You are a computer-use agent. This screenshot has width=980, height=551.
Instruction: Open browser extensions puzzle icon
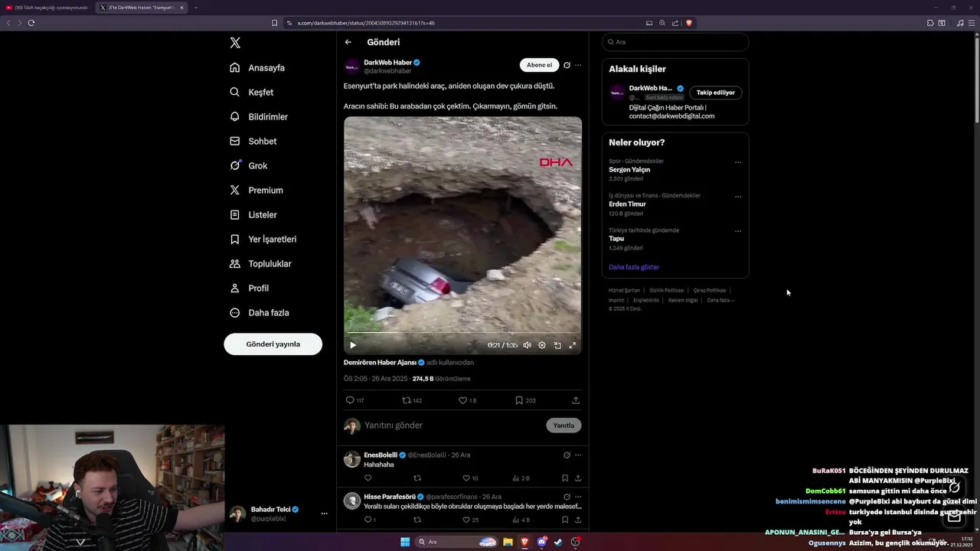click(x=930, y=23)
